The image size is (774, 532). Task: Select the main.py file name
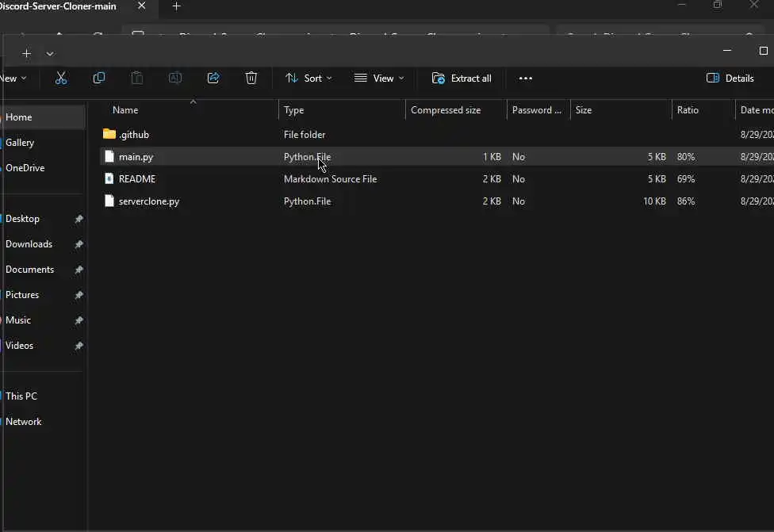tap(136, 157)
